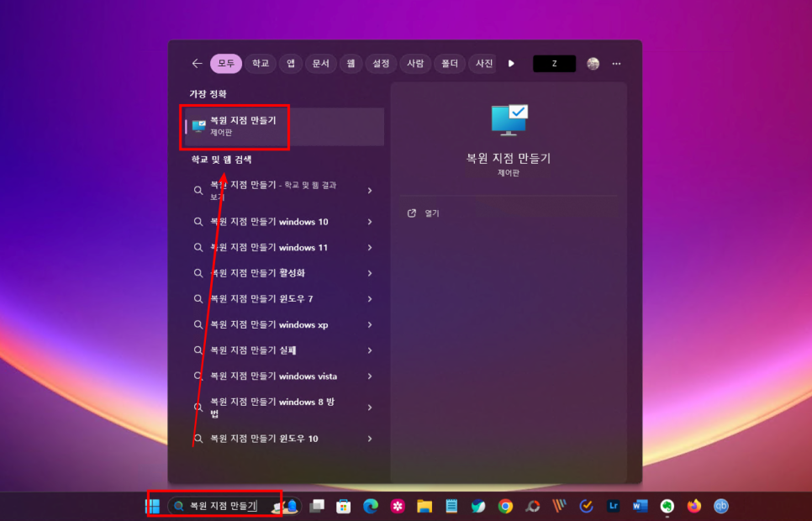Click the black Z account box
The width and height of the screenshot is (812, 521).
point(554,64)
